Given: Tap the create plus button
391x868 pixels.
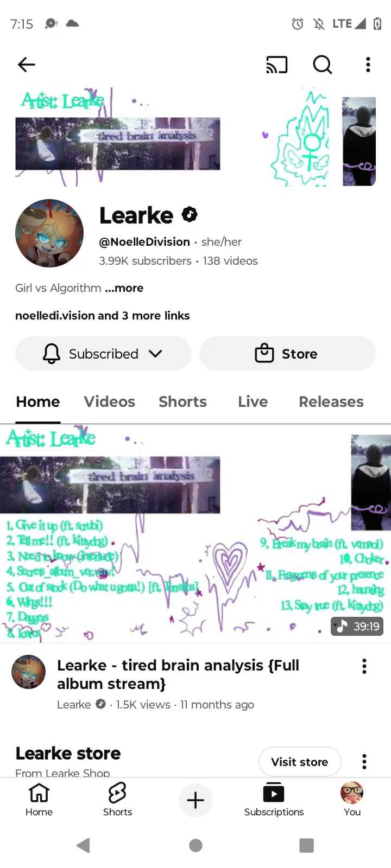Looking at the screenshot, I should point(195,800).
